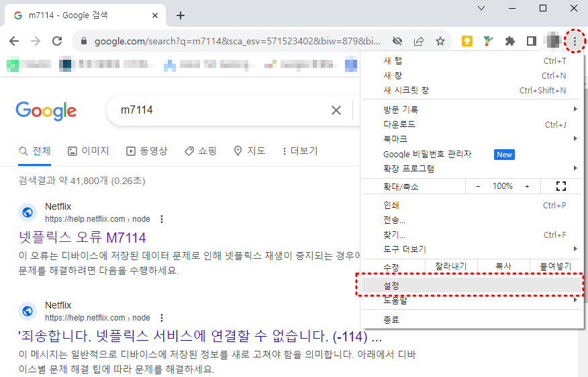Close the m7114 Google search tab

[x=155, y=15]
